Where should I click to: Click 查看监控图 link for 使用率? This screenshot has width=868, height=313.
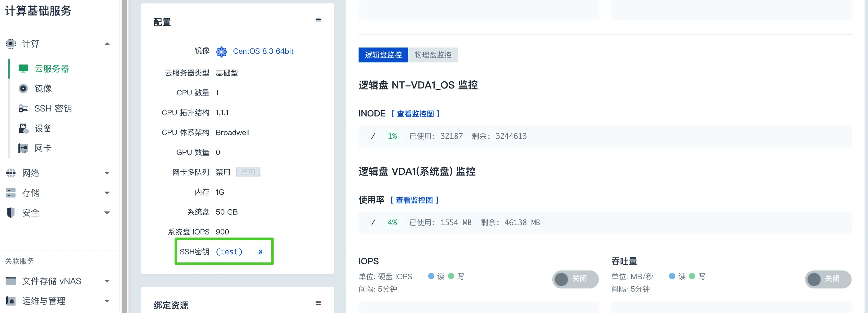click(414, 200)
